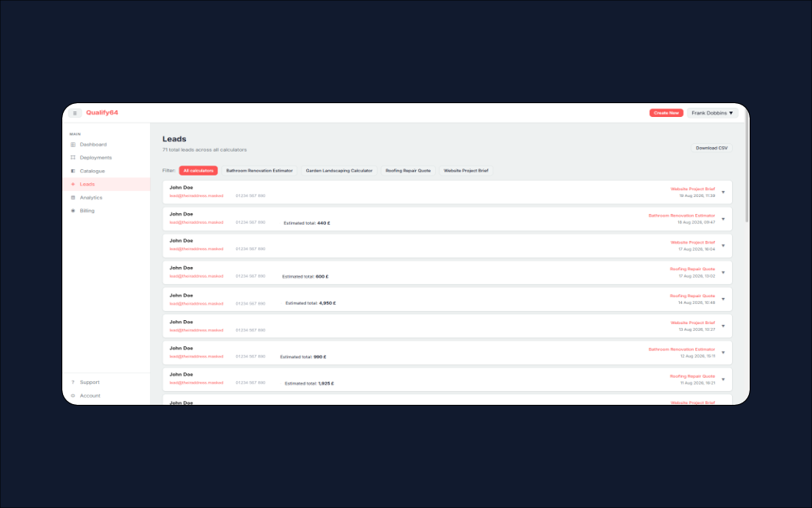Open the Analytics sidebar icon
812x508 pixels.
73,198
